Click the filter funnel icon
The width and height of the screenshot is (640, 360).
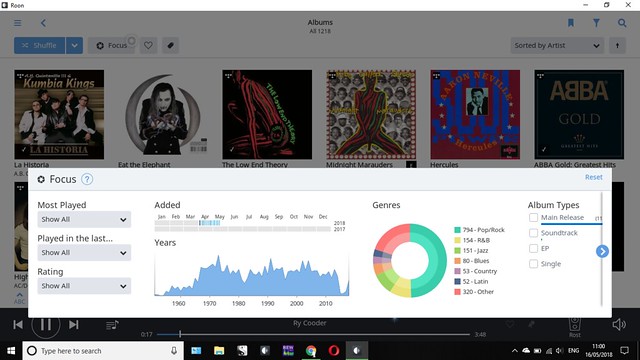point(596,23)
